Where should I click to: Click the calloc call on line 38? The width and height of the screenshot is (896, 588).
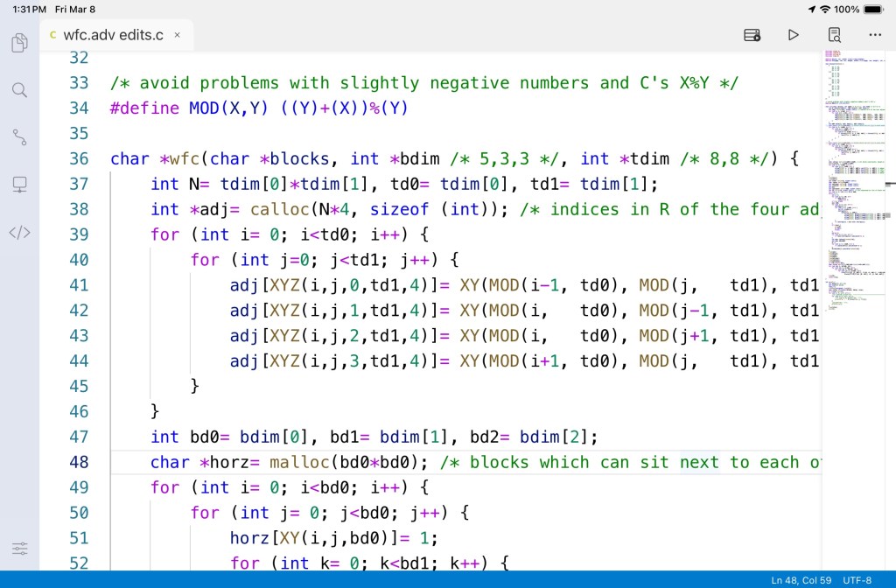click(277, 209)
